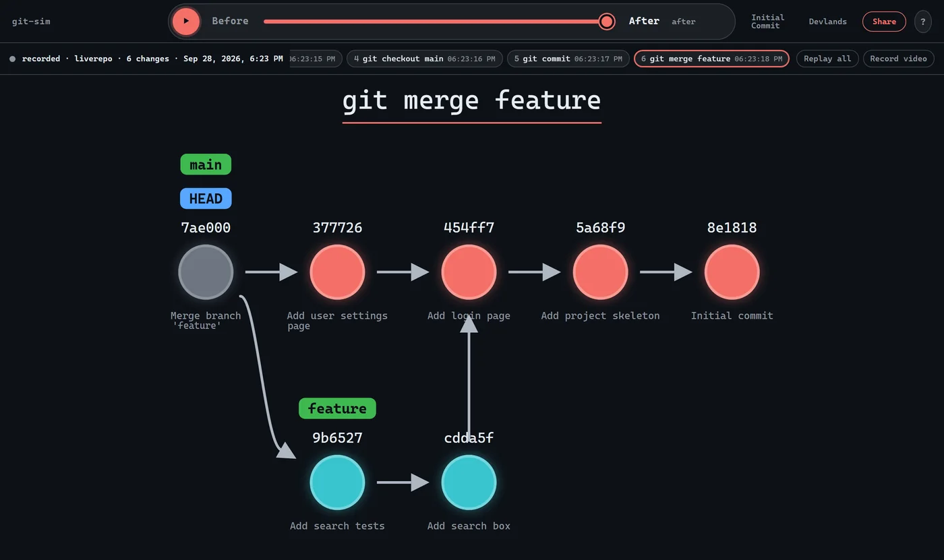Select step 4 git checkout main
This screenshot has height=560, width=944.
coord(424,59)
